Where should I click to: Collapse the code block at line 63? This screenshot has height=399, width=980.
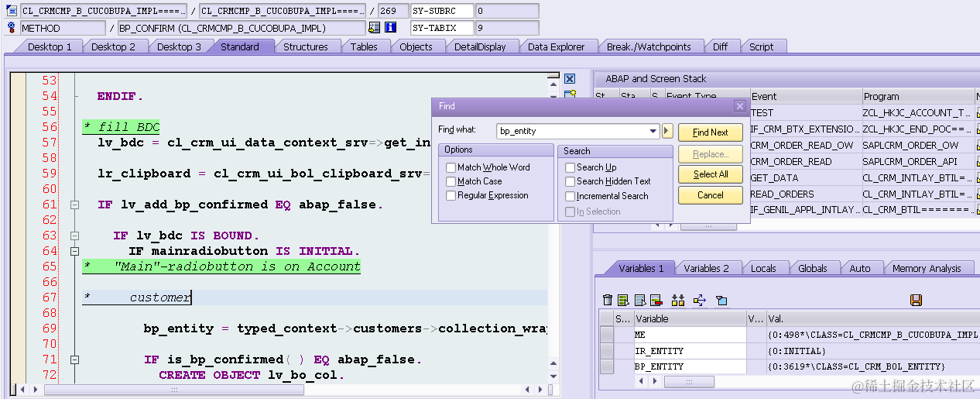pyautogui.click(x=75, y=236)
